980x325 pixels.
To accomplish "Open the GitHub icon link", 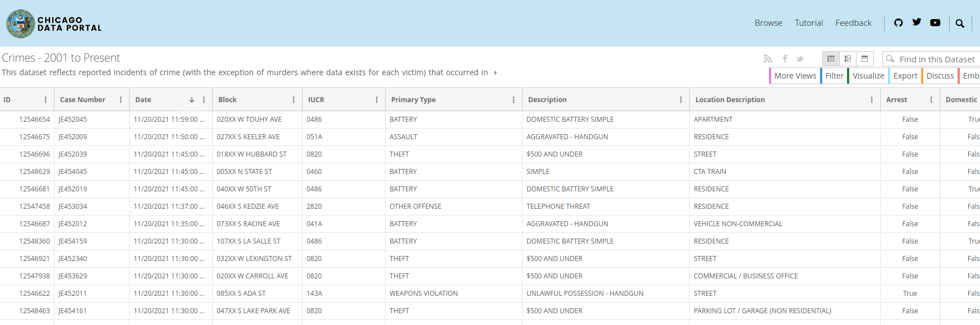I will pyautogui.click(x=898, y=23).
